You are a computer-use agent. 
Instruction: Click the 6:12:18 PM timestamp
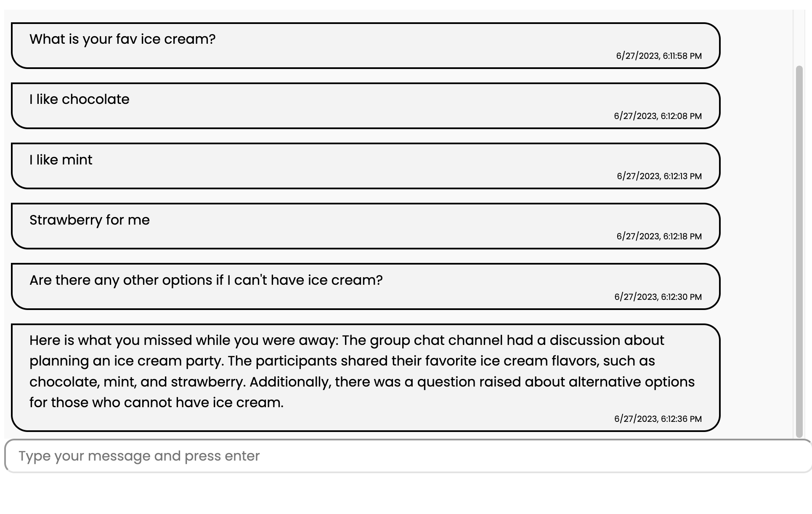click(659, 236)
